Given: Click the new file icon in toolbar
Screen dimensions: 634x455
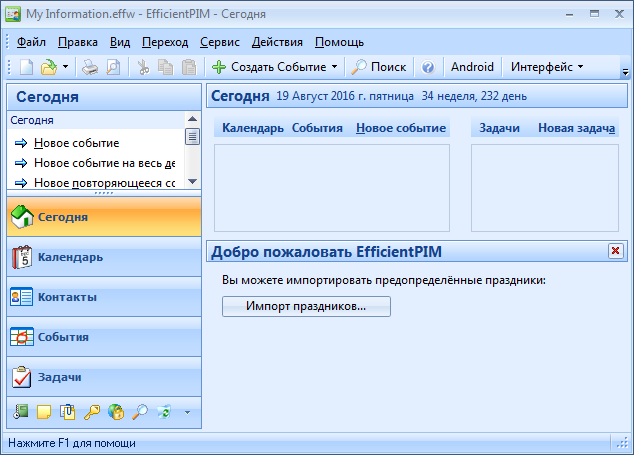Looking at the screenshot, I should [26, 67].
